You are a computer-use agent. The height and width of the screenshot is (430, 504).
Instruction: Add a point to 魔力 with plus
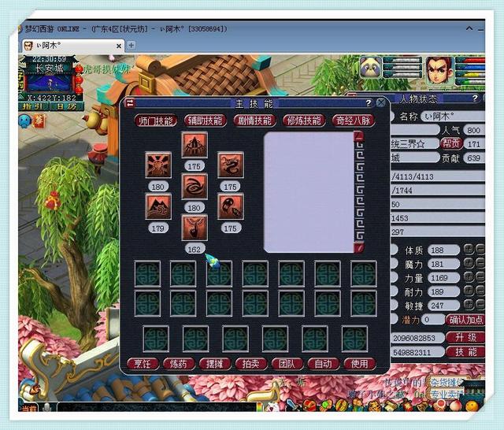point(469,263)
